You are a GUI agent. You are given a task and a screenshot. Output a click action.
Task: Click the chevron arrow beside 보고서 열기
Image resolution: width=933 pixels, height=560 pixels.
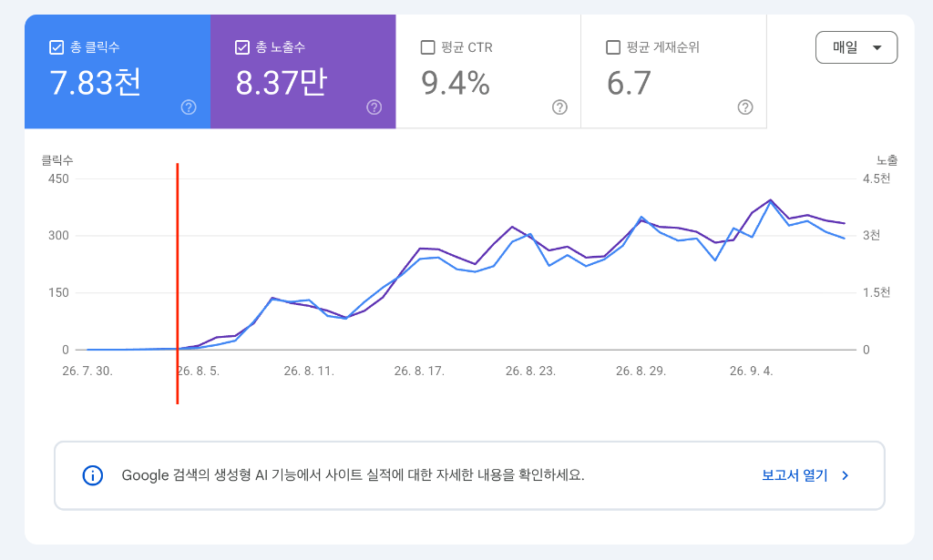point(845,475)
